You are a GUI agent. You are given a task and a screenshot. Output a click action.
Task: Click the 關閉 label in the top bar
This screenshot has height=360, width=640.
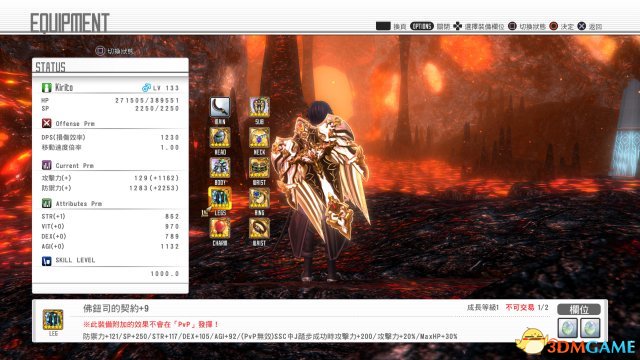pyautogui.click(x=443, y=27)
